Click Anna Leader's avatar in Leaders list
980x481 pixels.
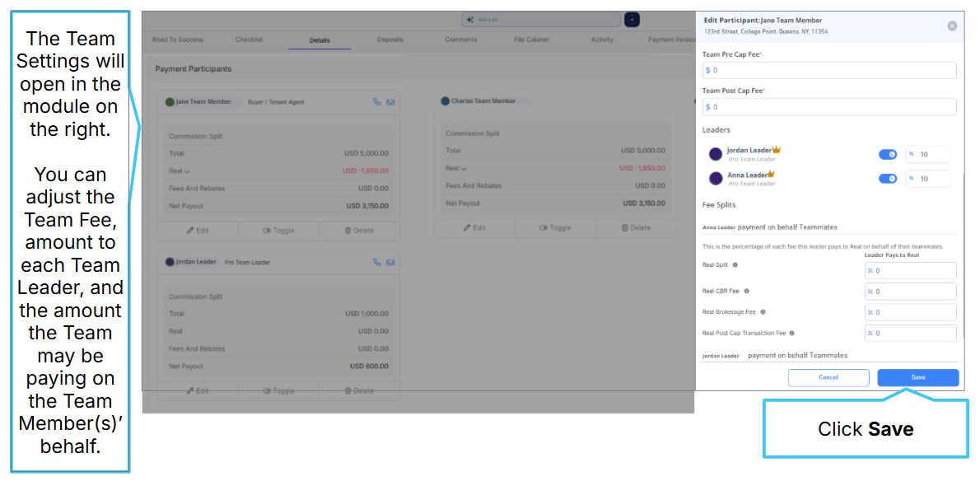[716, 179]
